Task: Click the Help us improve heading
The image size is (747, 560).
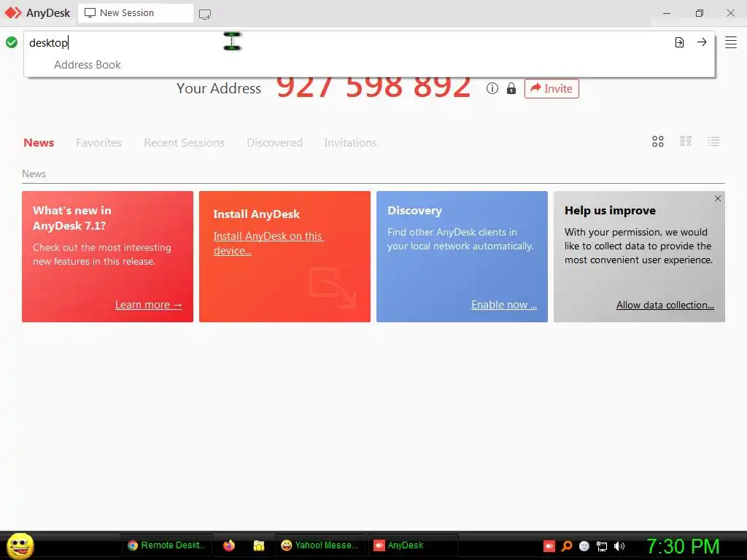Action: pos(610,211)
